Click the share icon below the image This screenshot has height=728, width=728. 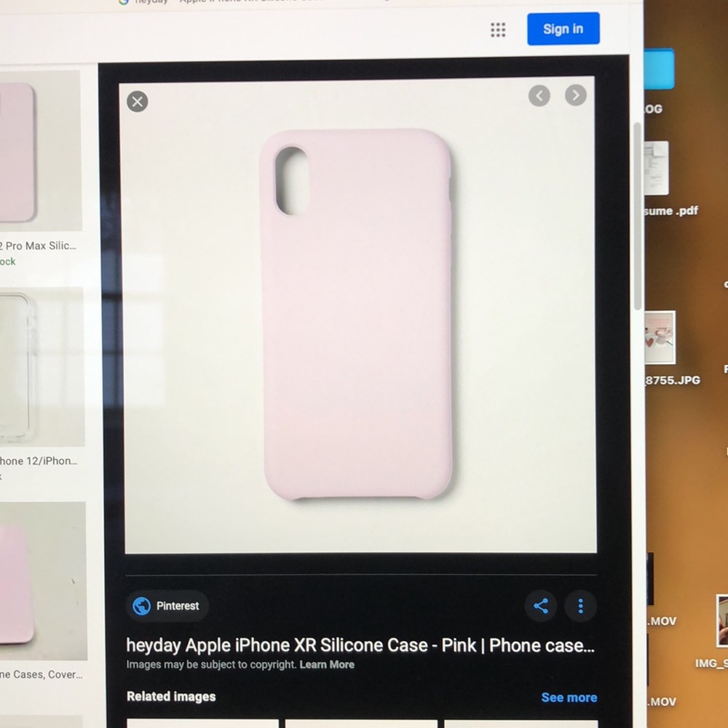(x=541, y=606)
